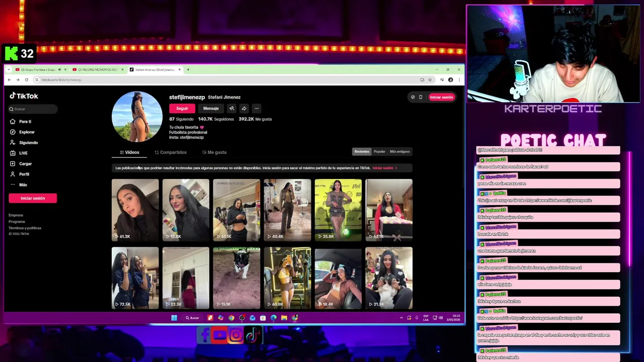Open Perfil from the sidebar
The height and width of the screenshot is (362, 644).
tap(20, 174)
